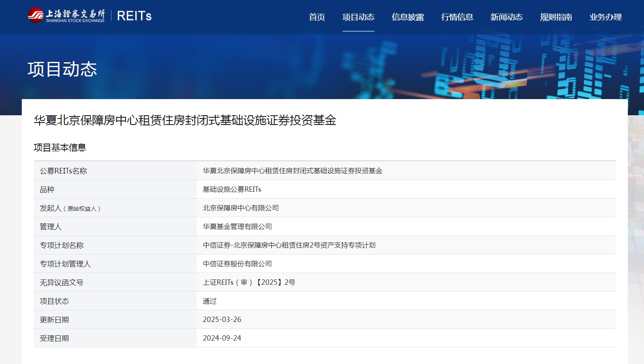Click the 基础设施公募REITs value
The image size is (644, 364).
232,189
